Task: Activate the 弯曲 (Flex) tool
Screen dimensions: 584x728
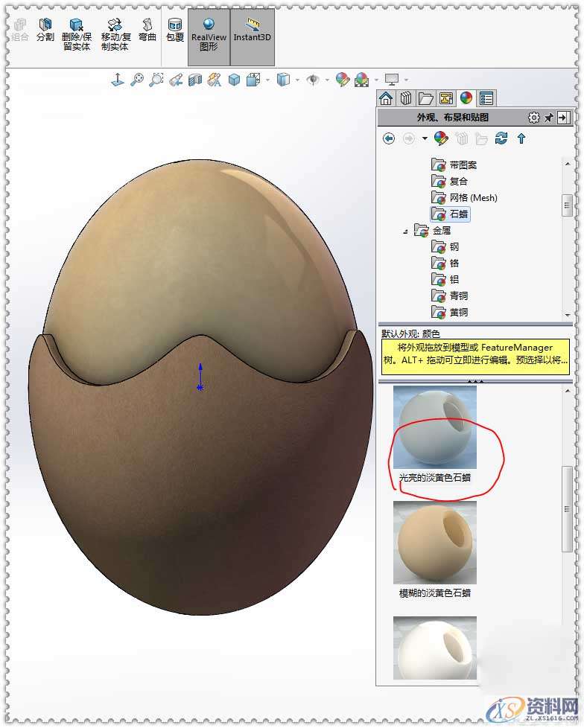Action: click(x=147, y=29)
